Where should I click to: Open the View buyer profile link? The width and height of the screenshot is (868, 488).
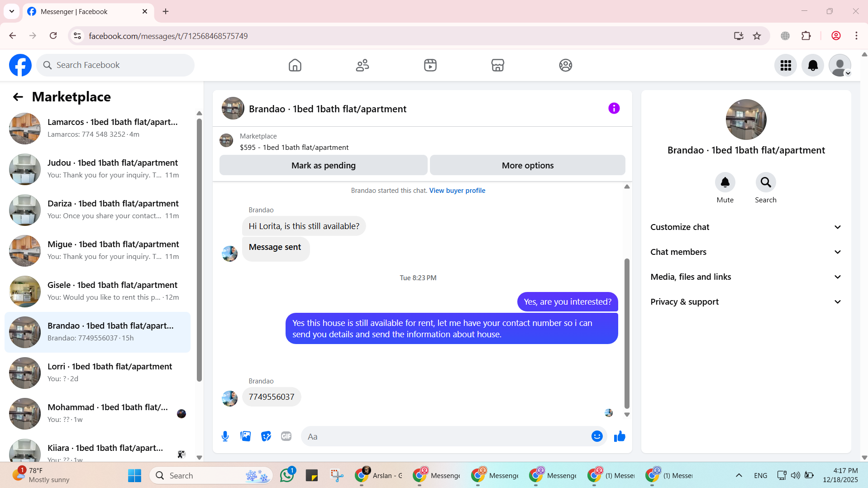[457, 191]
